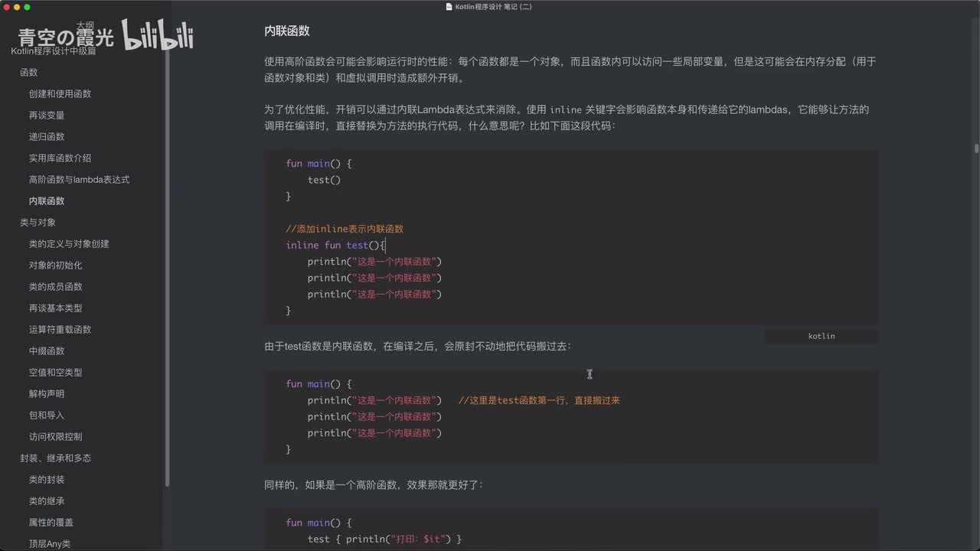Click the paragraph starting 为了优化性能

567,117
